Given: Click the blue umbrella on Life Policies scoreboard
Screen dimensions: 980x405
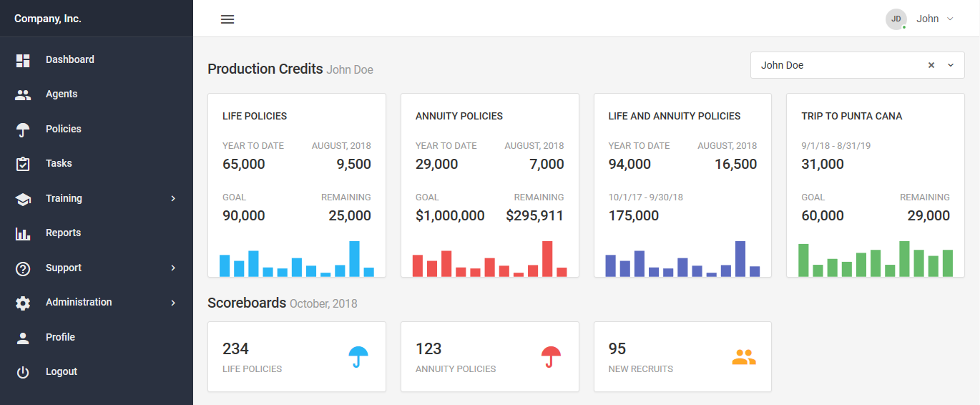Looking at the screenshot, I should pos(358,356).
